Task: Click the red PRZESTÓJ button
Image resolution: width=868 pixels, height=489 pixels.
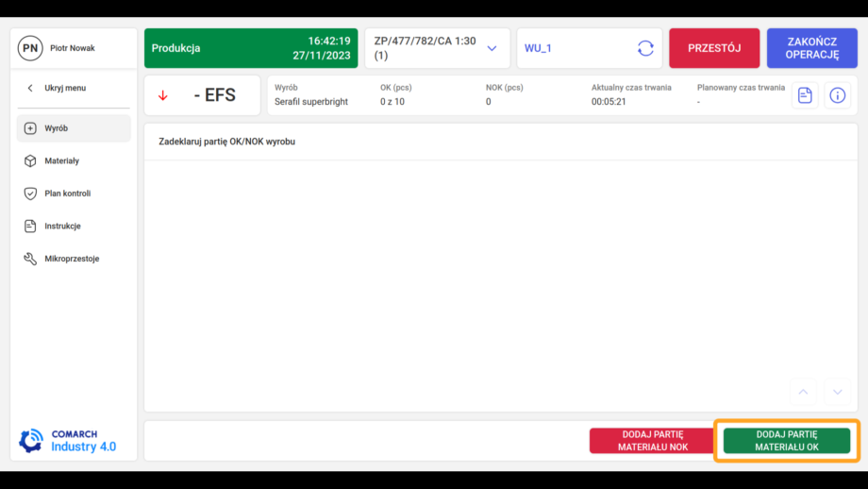Action: (x=714, y=48)
